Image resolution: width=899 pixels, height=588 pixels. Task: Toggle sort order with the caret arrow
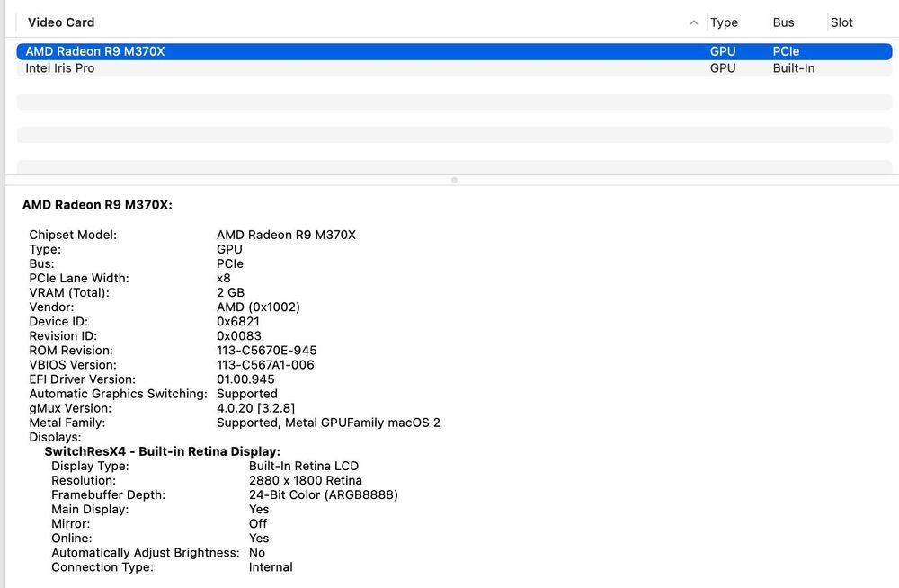point(694,22)
